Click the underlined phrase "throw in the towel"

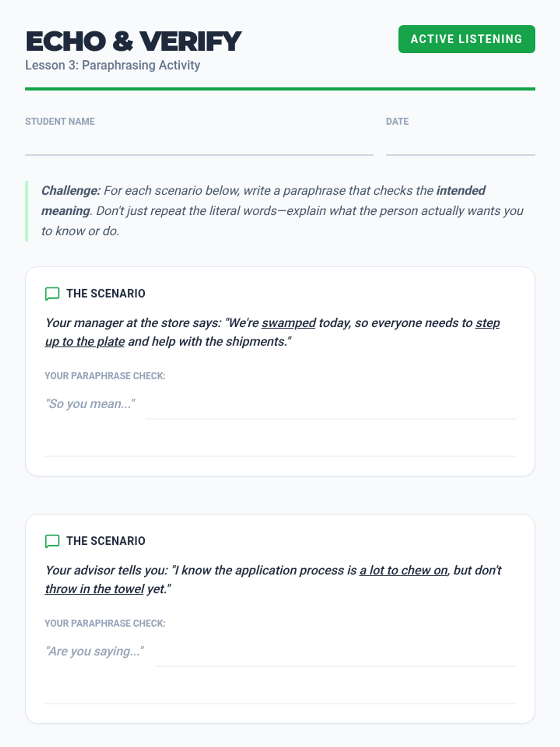pos(94,589)
